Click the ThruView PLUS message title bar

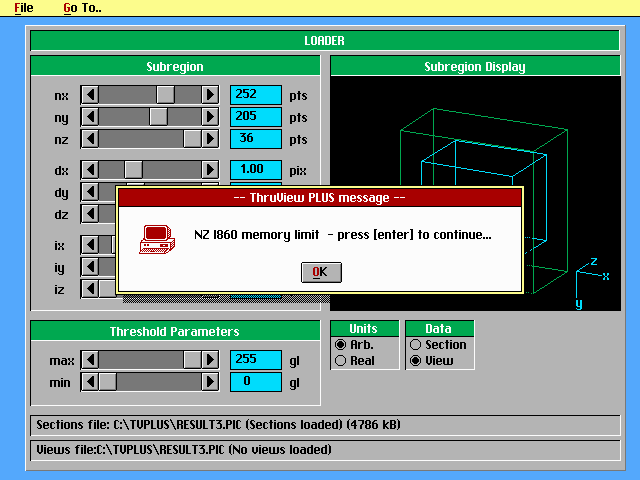[320, 198]
